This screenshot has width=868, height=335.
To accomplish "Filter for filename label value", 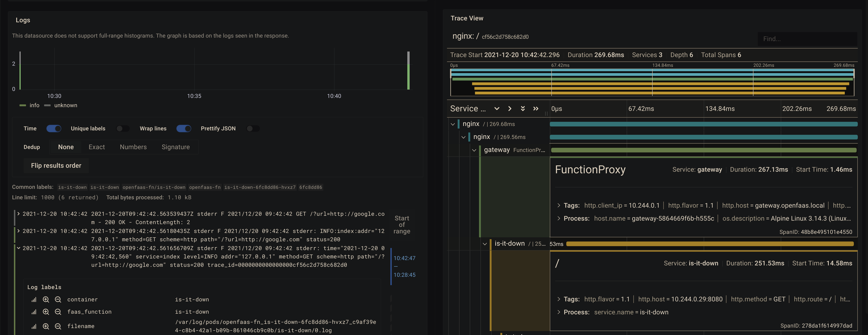I will pyautogui.click(x=46, y=326).
